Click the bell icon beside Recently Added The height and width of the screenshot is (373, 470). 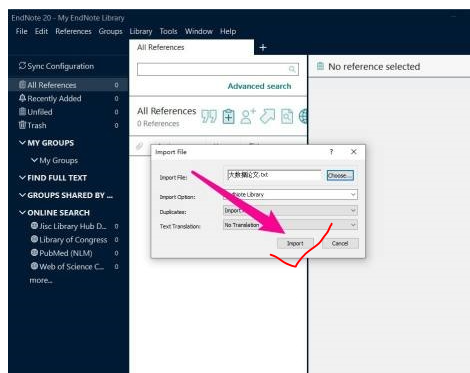click(x=22, y=98)
